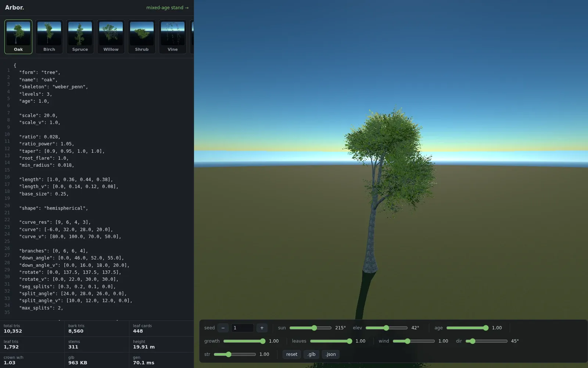588x368 pixels.
Task: Click the bark tris 8,560 stat
Action: point(97,329)
